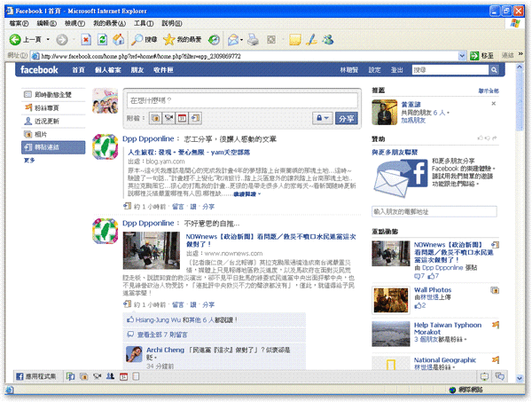This screenshot has height=402, width=532.
Task: Open the chat bubbles icon in bottom bar
Action: point(499,376)
